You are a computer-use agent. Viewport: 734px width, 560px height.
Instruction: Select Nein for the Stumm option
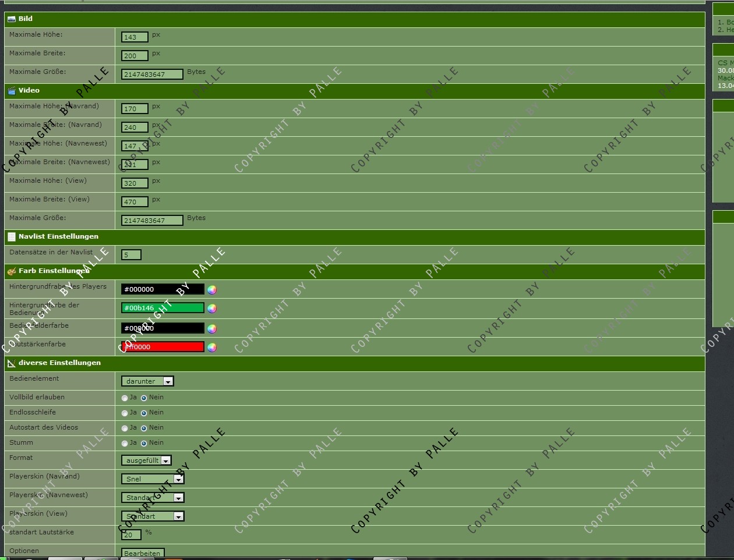pos(144,444)
